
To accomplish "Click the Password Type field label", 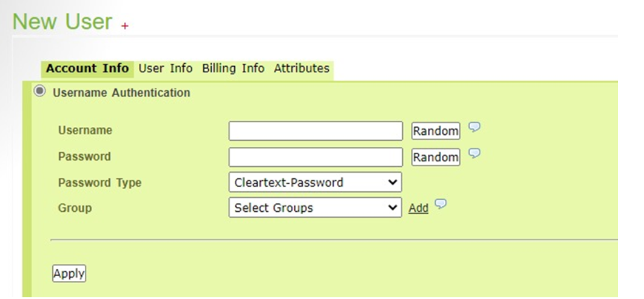I will tap(100, 183).
